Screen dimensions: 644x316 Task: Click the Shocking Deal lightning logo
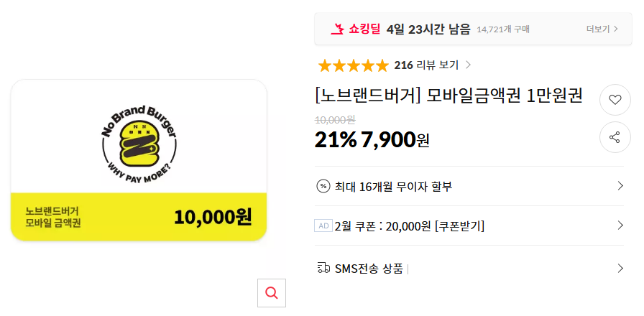coord(337,29)
